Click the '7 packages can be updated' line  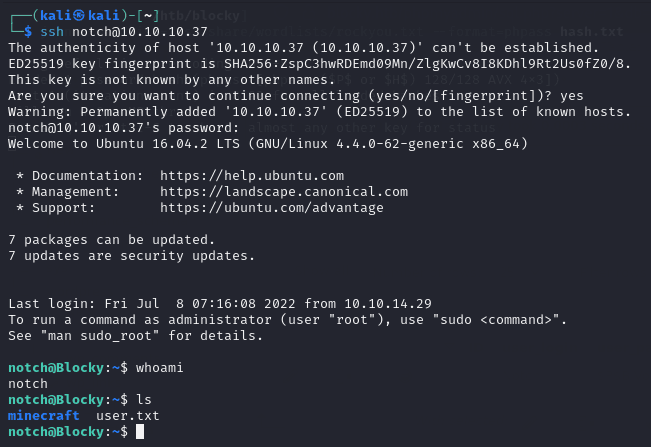point(110,240)
